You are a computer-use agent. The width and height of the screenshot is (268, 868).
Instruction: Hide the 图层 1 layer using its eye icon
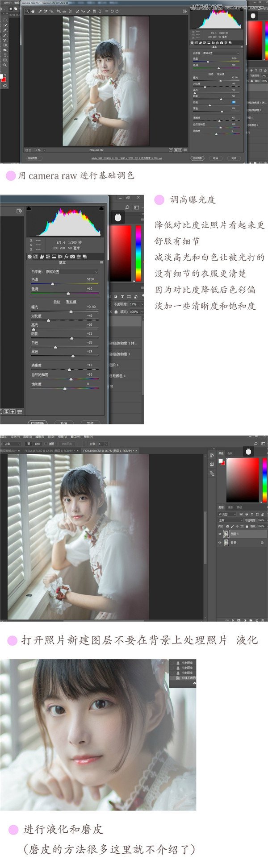tap(220, 534)
